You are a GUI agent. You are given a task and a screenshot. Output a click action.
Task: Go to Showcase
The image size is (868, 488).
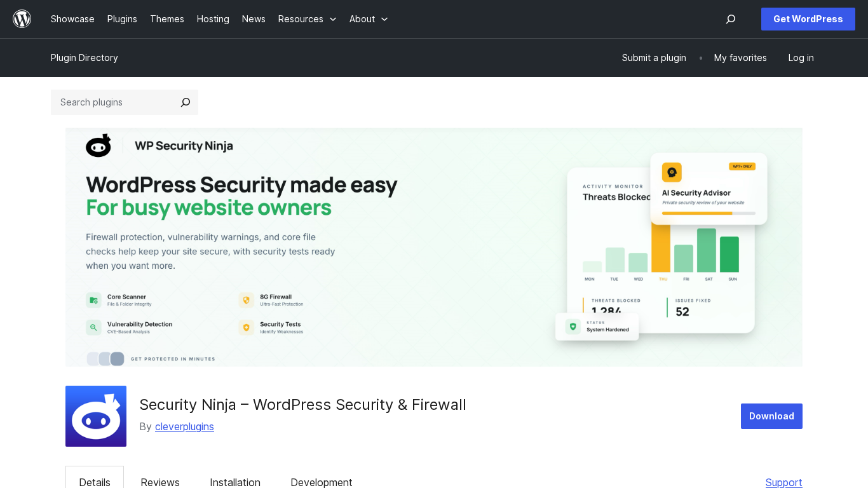[x=72, y=19]
